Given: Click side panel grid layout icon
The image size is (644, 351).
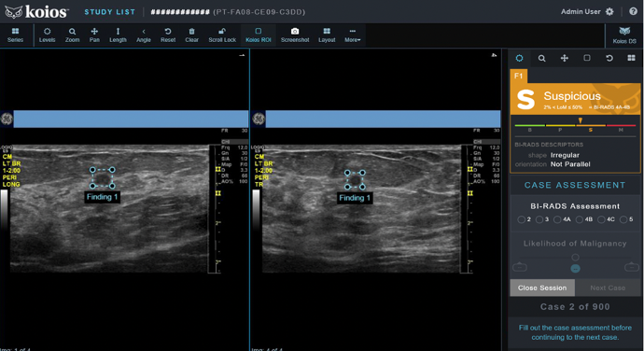Looking at the screenshot, I should [x=631, y=58].
